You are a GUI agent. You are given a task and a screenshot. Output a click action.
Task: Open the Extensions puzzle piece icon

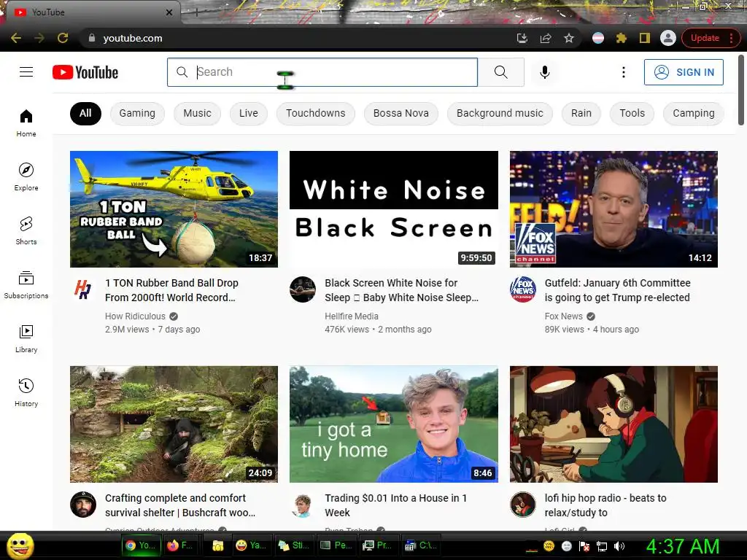click(622, 38)
